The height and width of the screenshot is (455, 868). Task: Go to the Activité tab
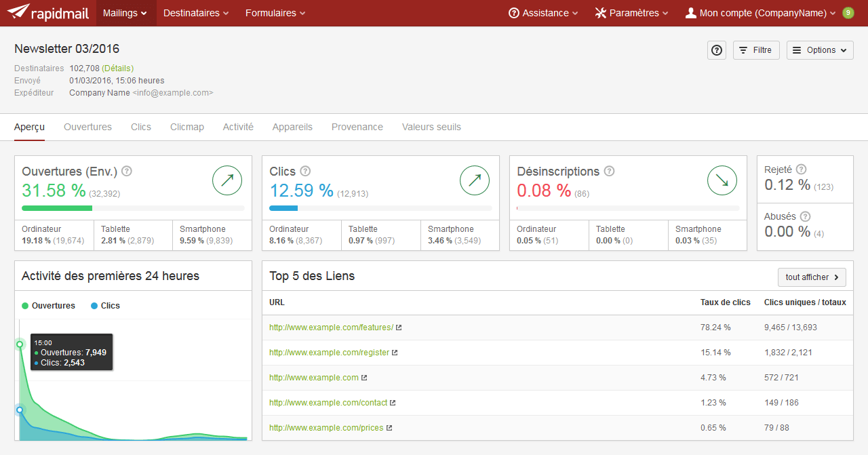[x=238, y=127]
